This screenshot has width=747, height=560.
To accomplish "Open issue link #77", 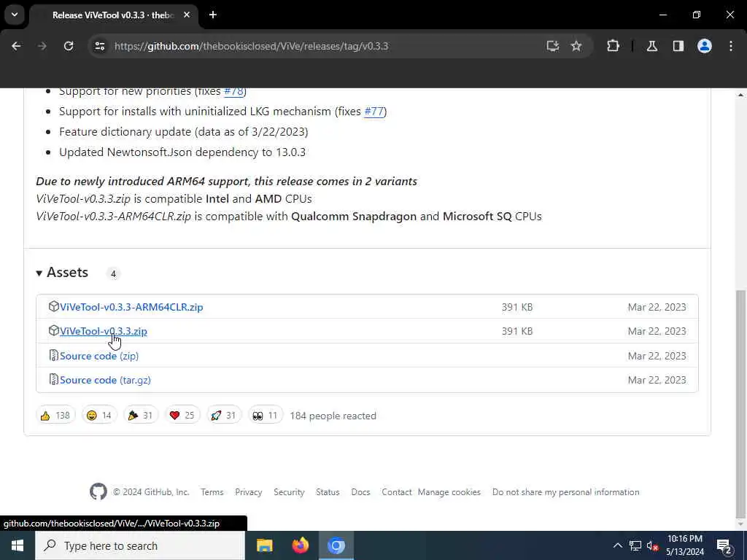I will coord(374,112).
